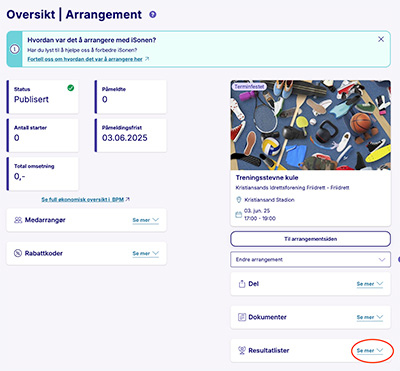Click the Dokumenter document icon
Screen dimensions: 400x371
pyautogui.click(x=242, y=317)
